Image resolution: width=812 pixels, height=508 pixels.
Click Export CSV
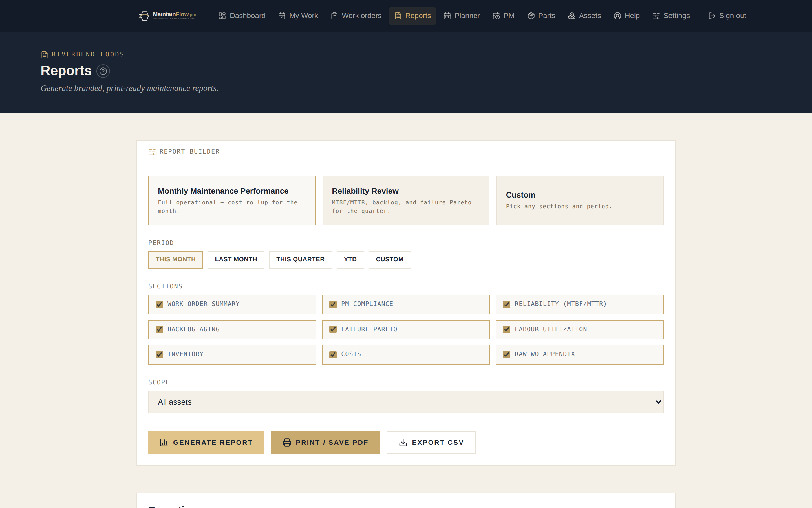[431, 443]
